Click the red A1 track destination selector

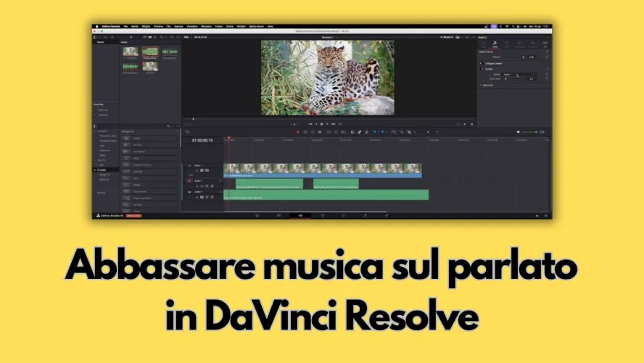click(189, 181)
